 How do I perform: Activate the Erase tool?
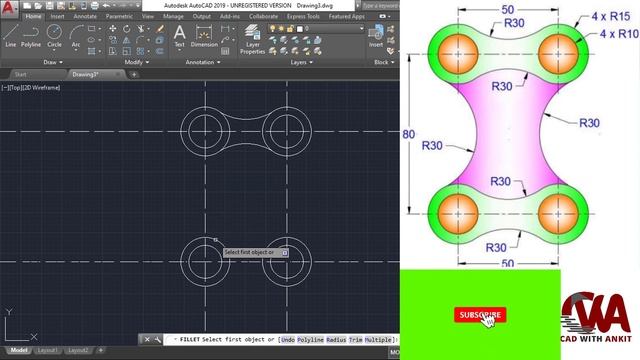[160, 29]
